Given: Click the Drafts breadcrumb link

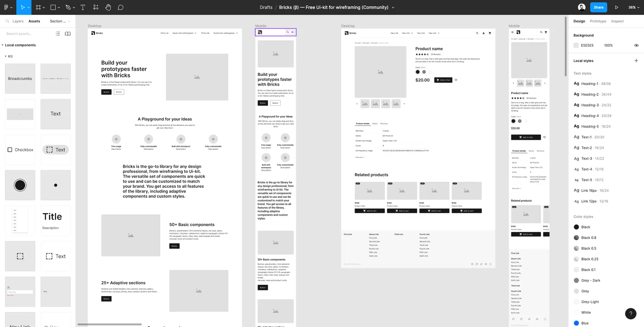Looking at the screenshot, I should point(266,7).
